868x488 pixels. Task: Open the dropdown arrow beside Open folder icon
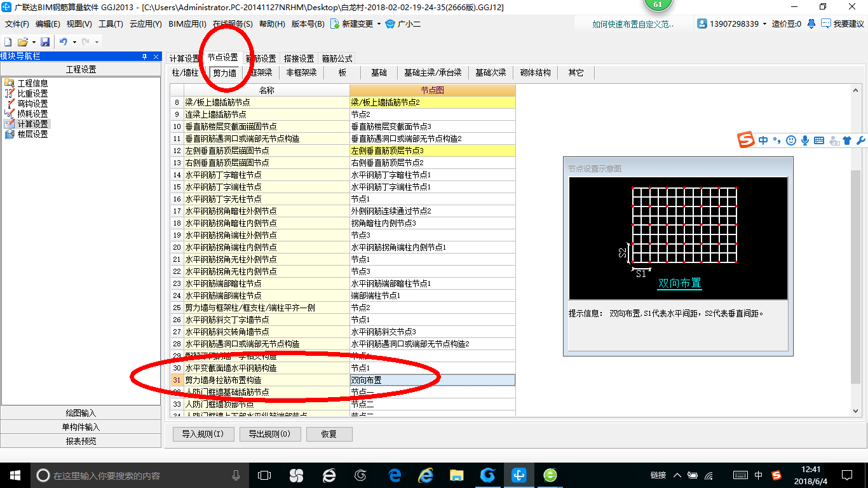(x=33, y=42)
